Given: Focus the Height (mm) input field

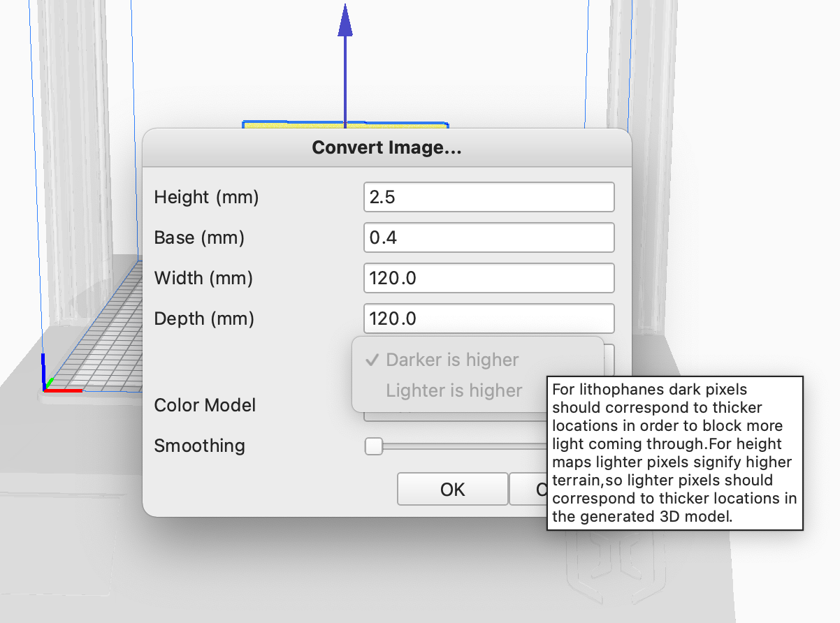Looking at the screenshot, I should point(488,198).
